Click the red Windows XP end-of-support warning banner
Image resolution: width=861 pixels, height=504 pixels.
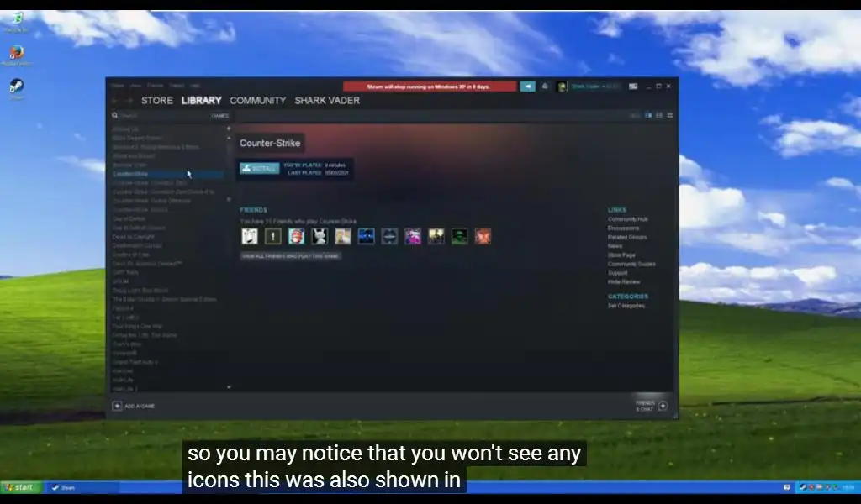(430, 87)
